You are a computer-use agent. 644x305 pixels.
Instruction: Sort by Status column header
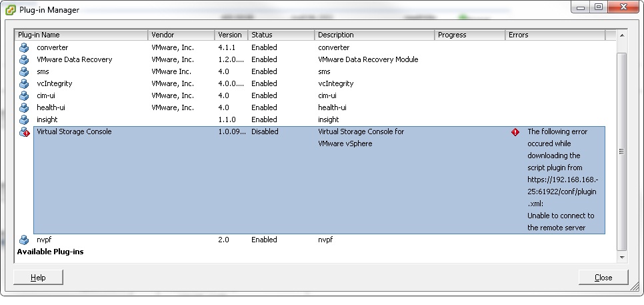click(281, 35)
